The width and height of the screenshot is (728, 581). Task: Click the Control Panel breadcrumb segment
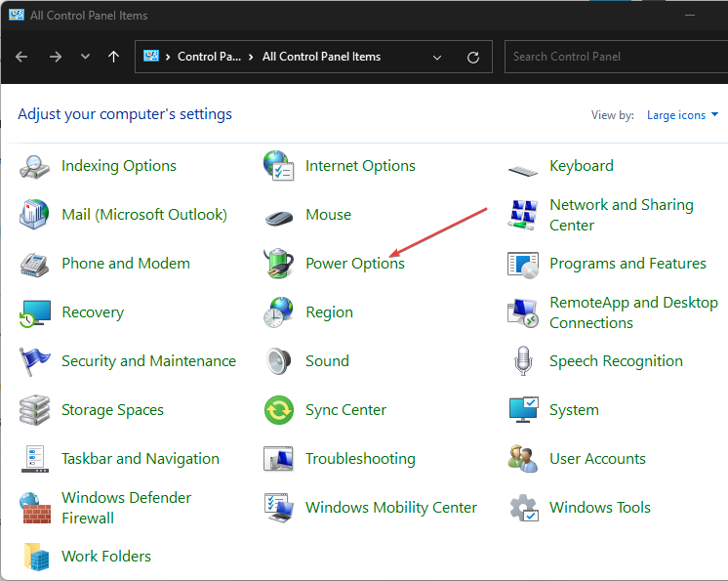click(x=209, y=57)
